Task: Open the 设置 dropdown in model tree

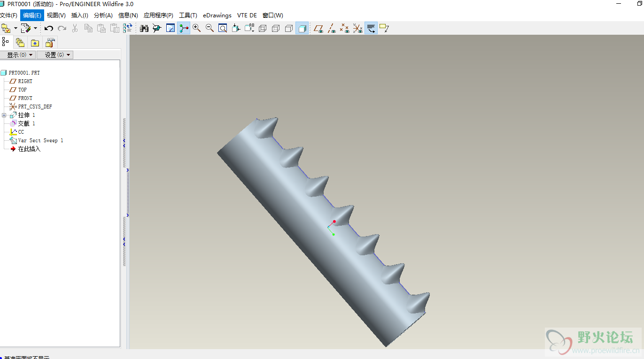Action: (55, 55)
